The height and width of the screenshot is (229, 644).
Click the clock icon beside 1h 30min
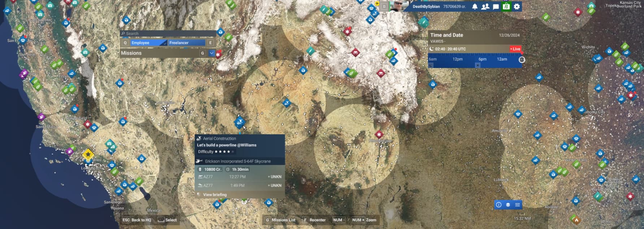[228, 169]
